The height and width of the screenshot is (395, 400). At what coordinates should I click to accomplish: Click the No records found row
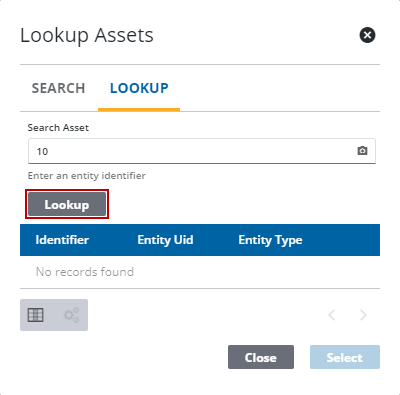coord(200,272)
